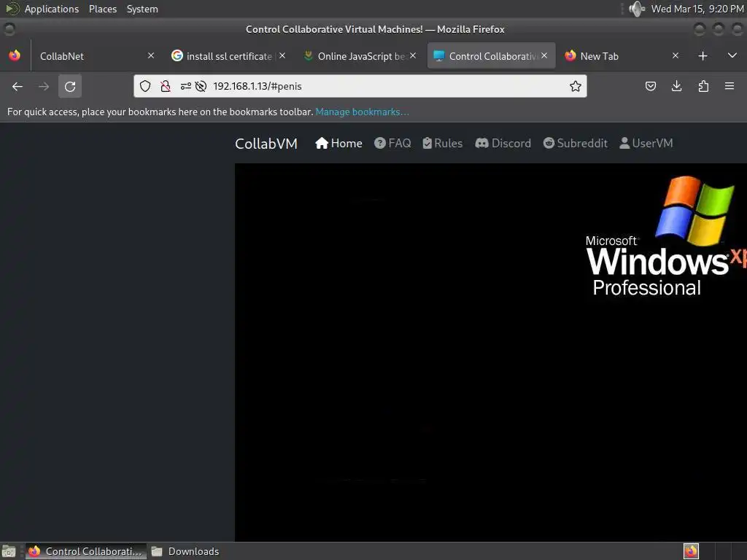Switch to the CollabNet tab
747x560 pixels.
pos(96,56)
